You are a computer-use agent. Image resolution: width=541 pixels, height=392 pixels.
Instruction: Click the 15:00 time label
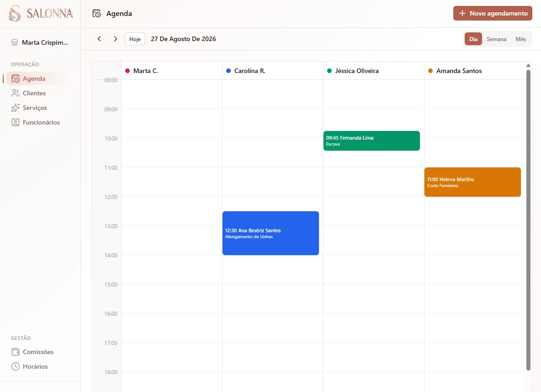(111, 284)
